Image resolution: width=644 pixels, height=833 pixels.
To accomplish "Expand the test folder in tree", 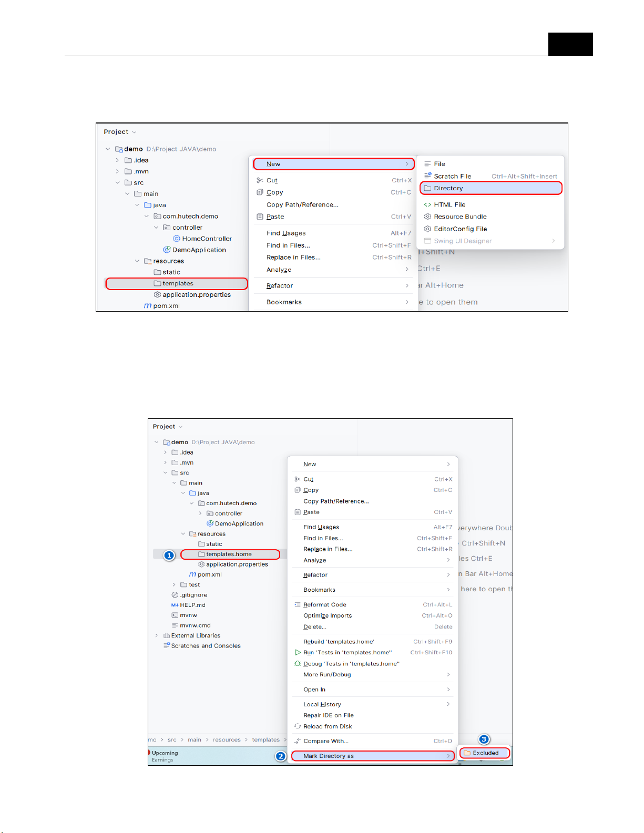I will tap(174, 585).
